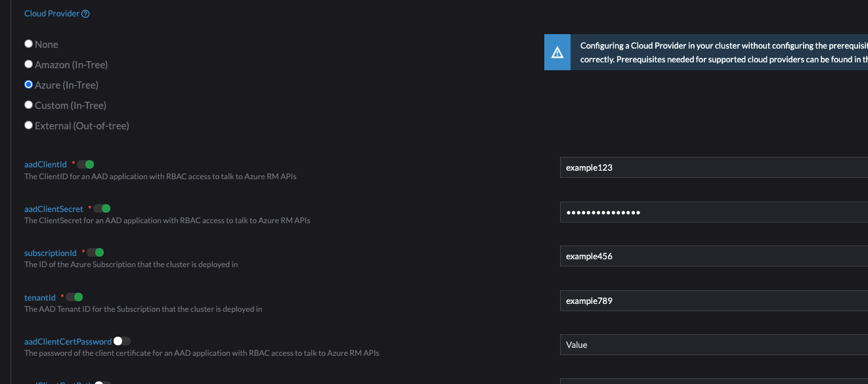This screenshot has width=868, height=384.
Task: Click the warning triangle icon in the notice banner
Action: pos(557,52)
